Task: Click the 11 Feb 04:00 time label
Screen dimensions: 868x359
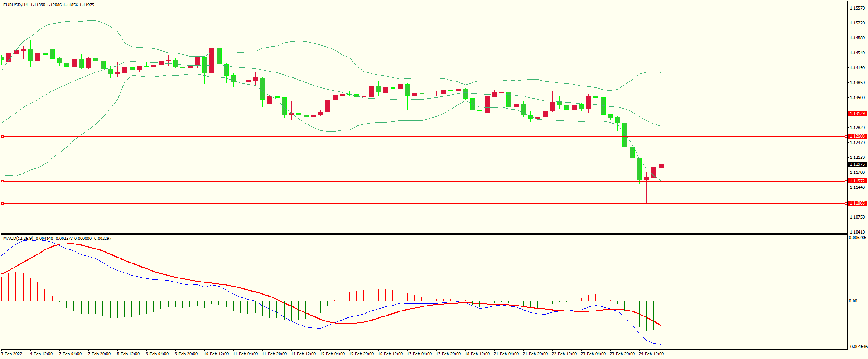Action: 245,354
